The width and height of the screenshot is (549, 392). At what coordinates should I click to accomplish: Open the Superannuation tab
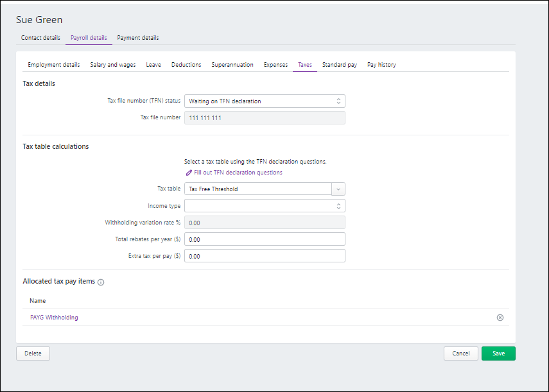pyautogui.click(x=232, y=64)
